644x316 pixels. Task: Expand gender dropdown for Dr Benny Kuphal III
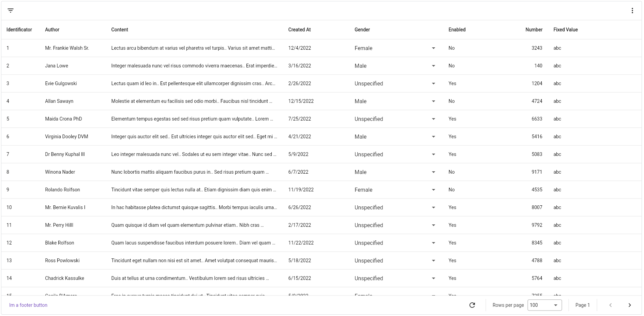(x=395, y=154)
